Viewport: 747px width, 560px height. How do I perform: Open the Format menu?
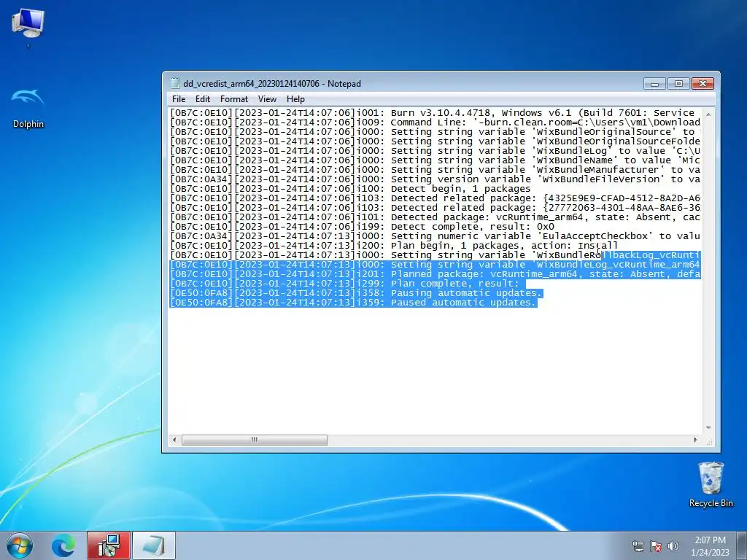[x=234, y=99]
